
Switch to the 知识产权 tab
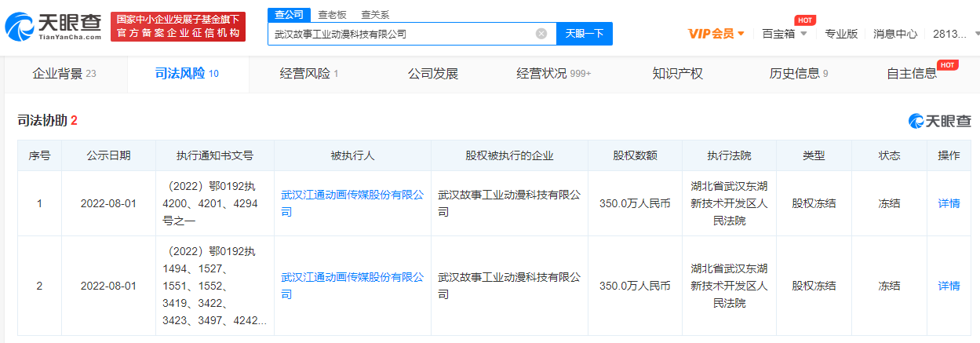(x=678, y=74)
